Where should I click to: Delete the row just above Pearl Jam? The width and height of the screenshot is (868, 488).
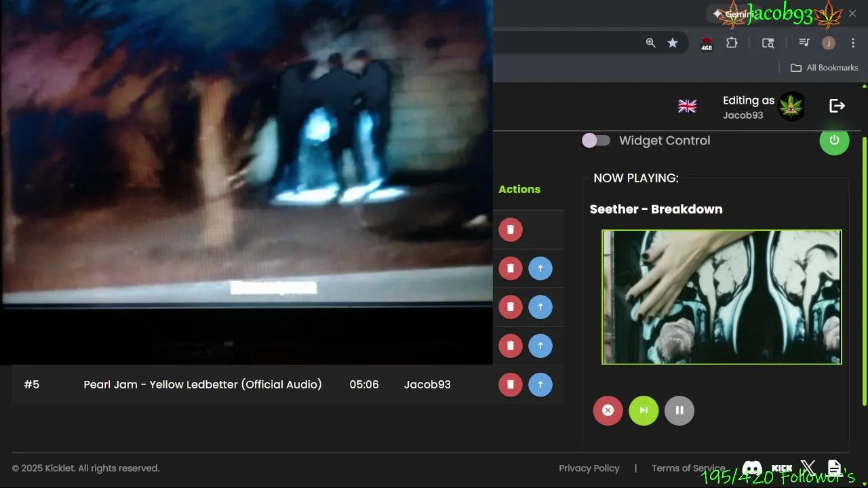pos(511,346)
